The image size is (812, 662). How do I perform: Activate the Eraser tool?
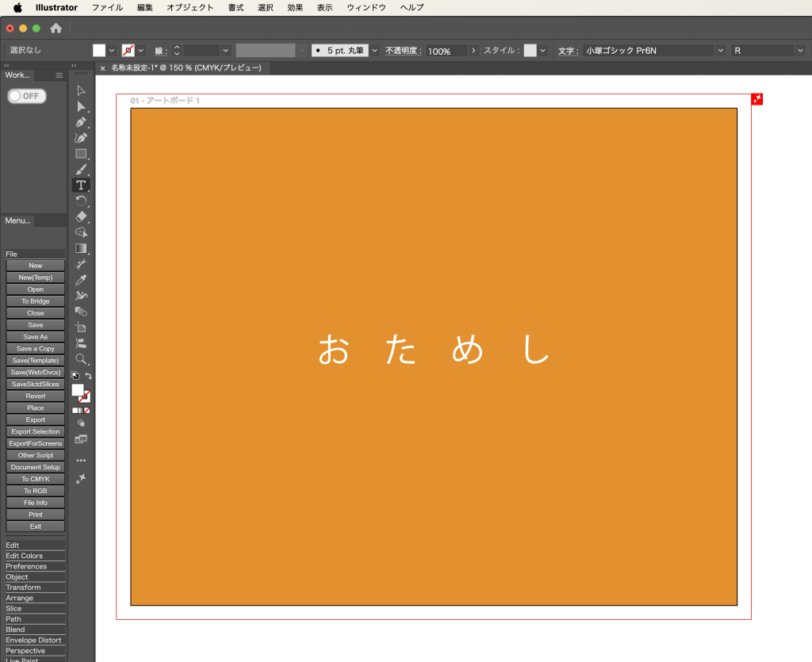pyautogui.click(x=81, y=216)
